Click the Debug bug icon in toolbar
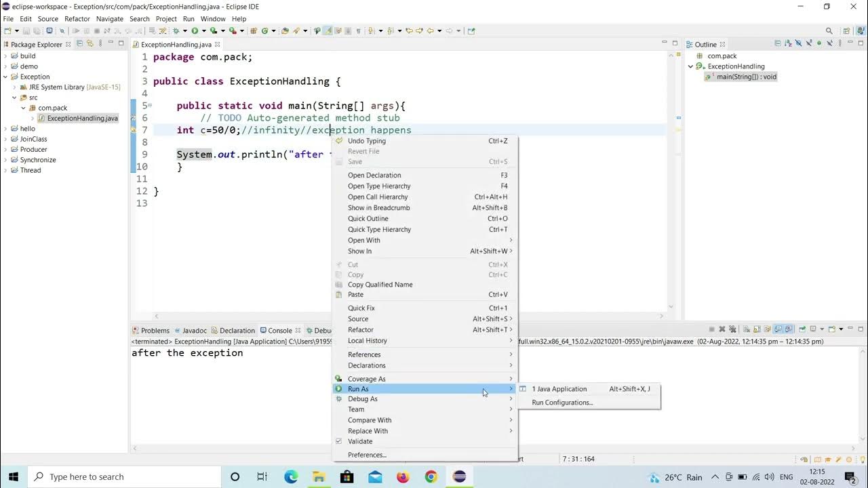 (x=176, y=30)
